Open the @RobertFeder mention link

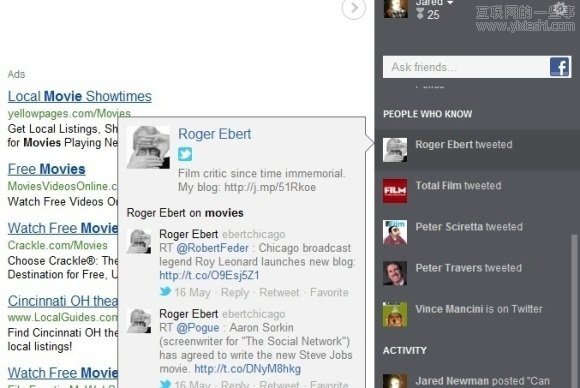tap(212, 248)
